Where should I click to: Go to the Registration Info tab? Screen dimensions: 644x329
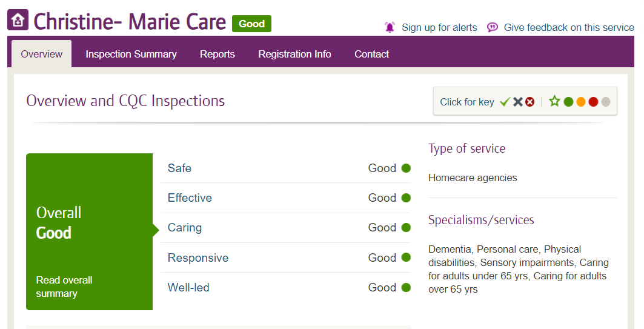[x=294, y=54]
